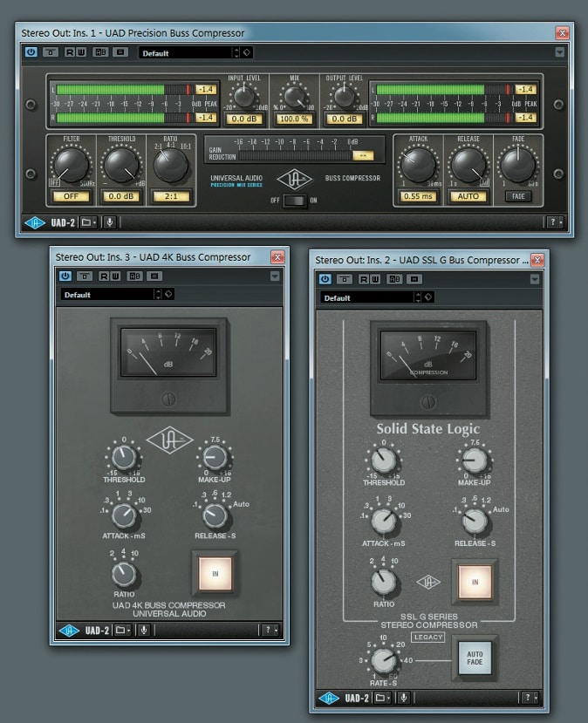
Task: Click the Write automation W icon in Precision window
Action: tap(81, 52)
